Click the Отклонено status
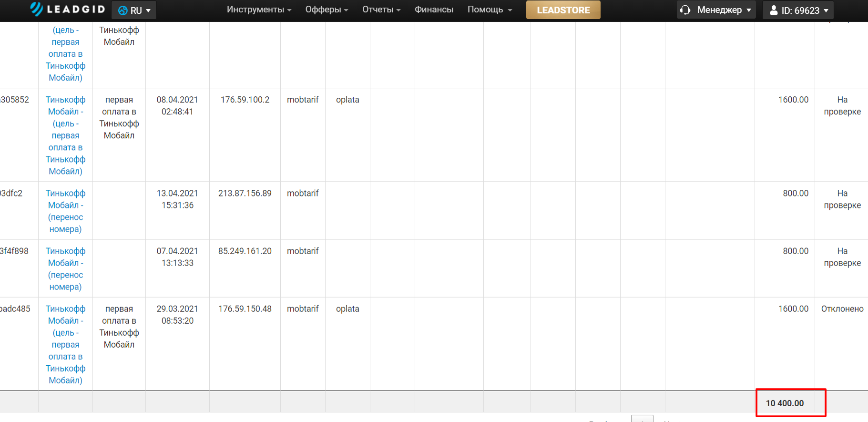 pyautogui.click(x=842, y=309)
